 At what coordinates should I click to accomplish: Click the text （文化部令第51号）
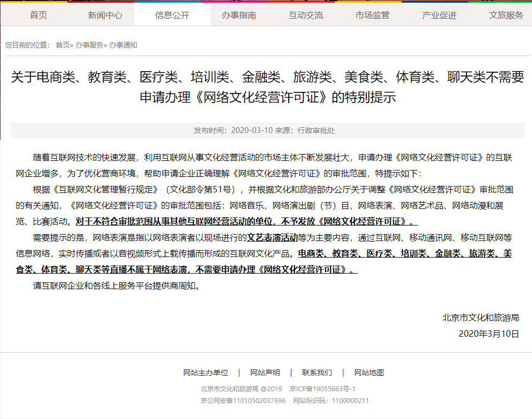(x=202, y=189)
